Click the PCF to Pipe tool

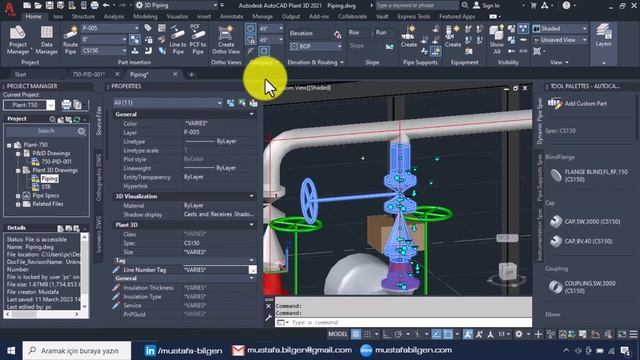(198, 40)
